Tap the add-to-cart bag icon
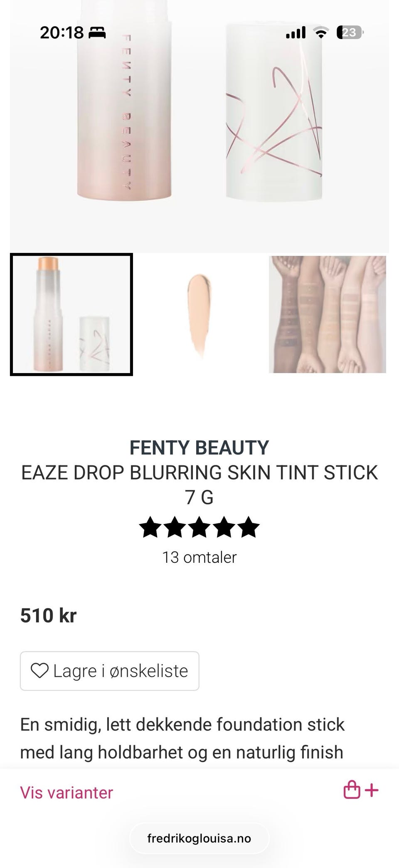The width and height of the screenshot is (399, 868). tap(361, 790)
